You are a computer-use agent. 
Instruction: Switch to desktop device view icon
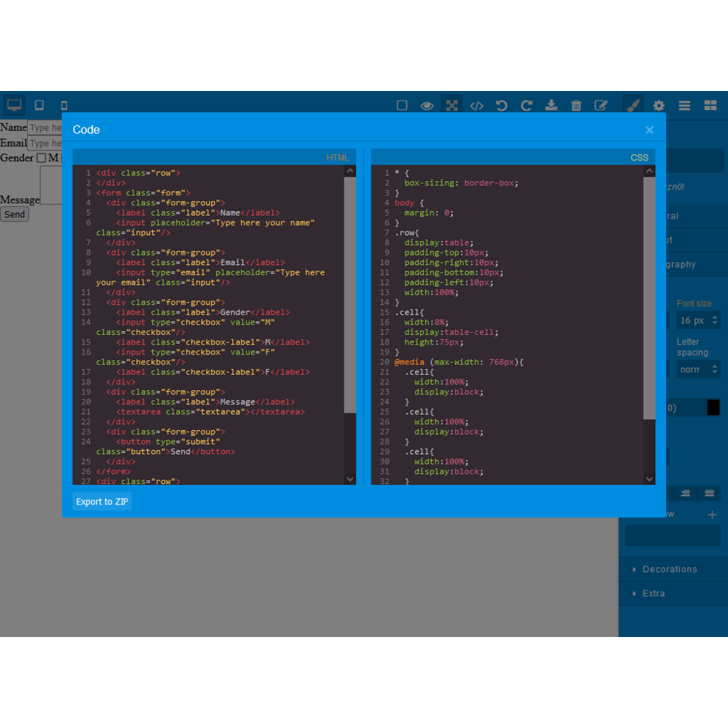pyautogui.click(x=15, y=106)
